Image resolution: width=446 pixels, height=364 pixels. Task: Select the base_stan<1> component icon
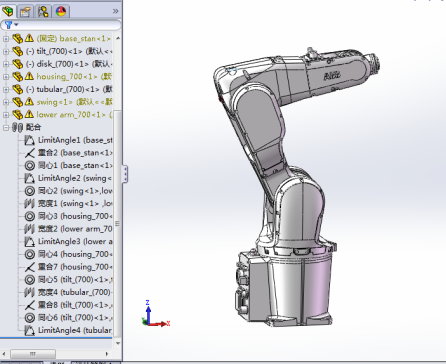tap(17, 38)
